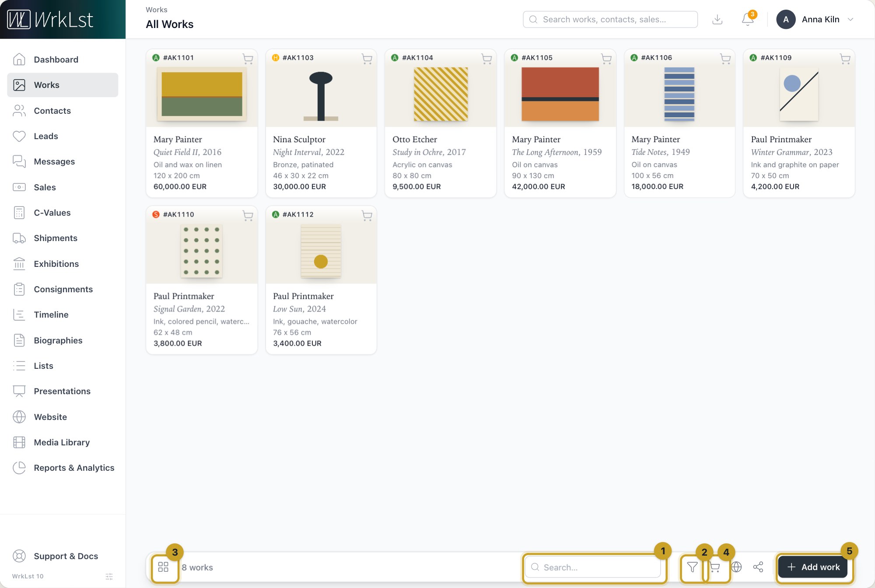Viewport: 875px width, 588px height.
Task: Add work #AK1101 to cart
Action: coord(248,58)
